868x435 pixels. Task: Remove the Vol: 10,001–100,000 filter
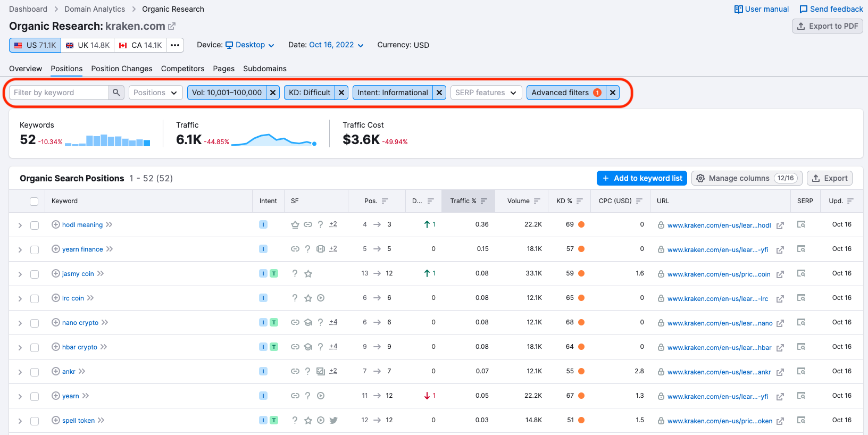(x=273, y=93)
